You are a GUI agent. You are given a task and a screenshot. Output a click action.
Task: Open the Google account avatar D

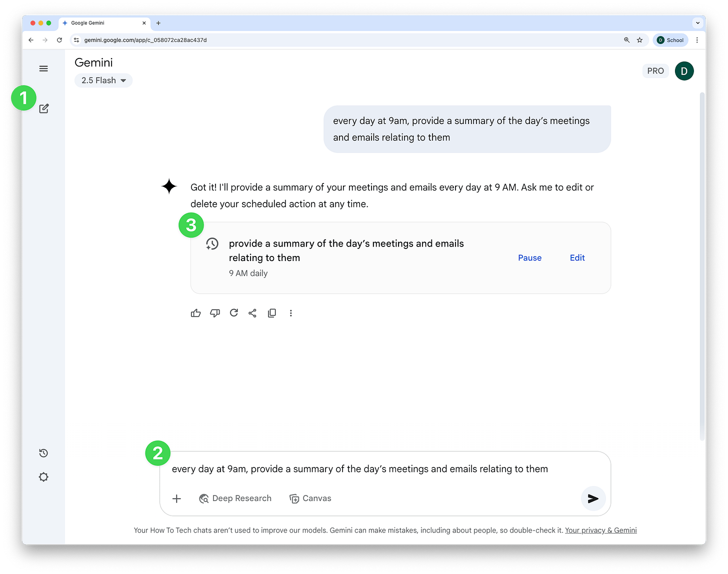(x=684, y=71)
